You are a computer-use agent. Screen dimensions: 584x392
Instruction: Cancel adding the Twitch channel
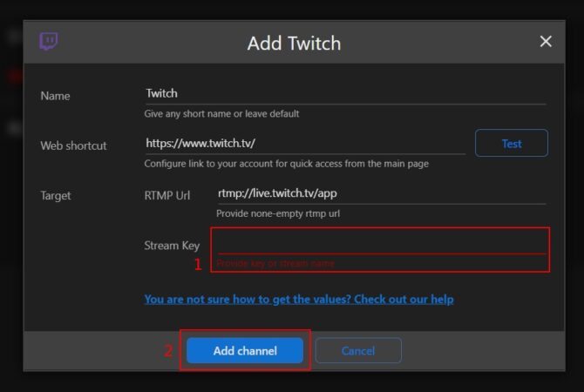[358, 351]
